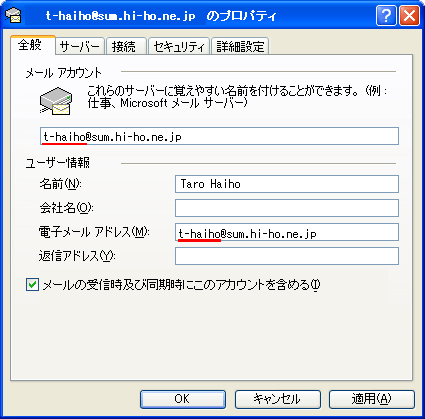The width and height of the screenshot is (425, 419).
Task: Apply changes with the 適用 button
Action: tap(372, 399)
